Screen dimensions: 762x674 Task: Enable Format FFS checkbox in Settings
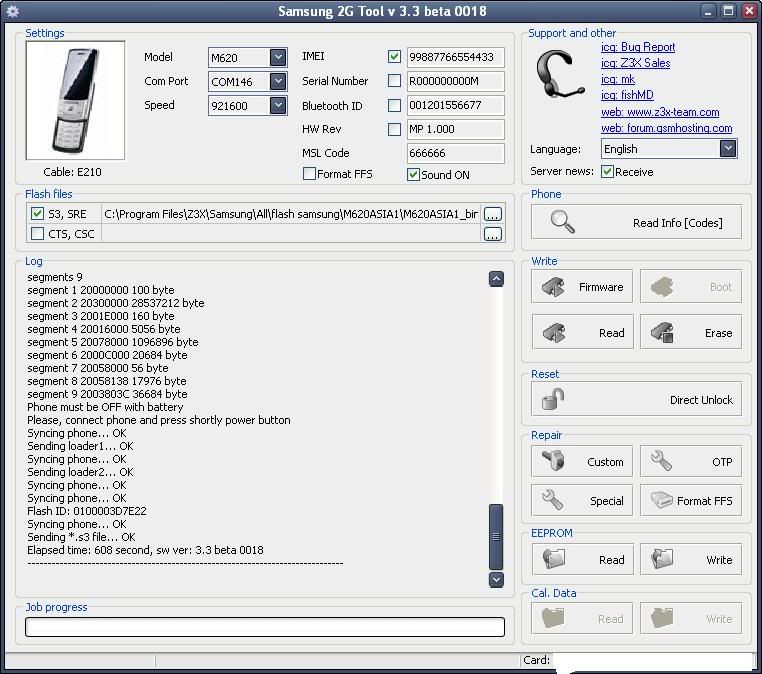pyautogui.click(x=309, y=174)
